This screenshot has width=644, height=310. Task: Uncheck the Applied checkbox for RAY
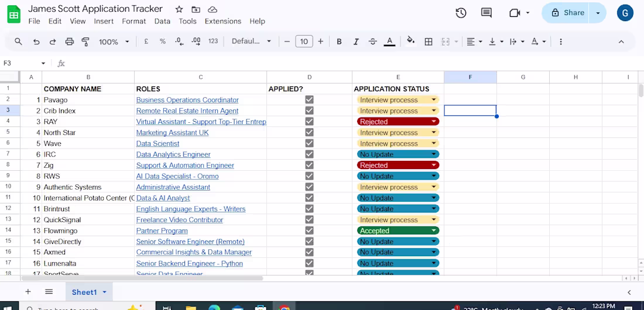point(309,122)
